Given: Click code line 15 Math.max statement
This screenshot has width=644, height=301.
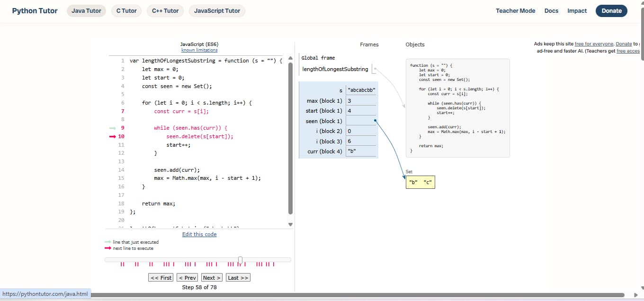Looking at the screenshot, I should tap(207, 178).
